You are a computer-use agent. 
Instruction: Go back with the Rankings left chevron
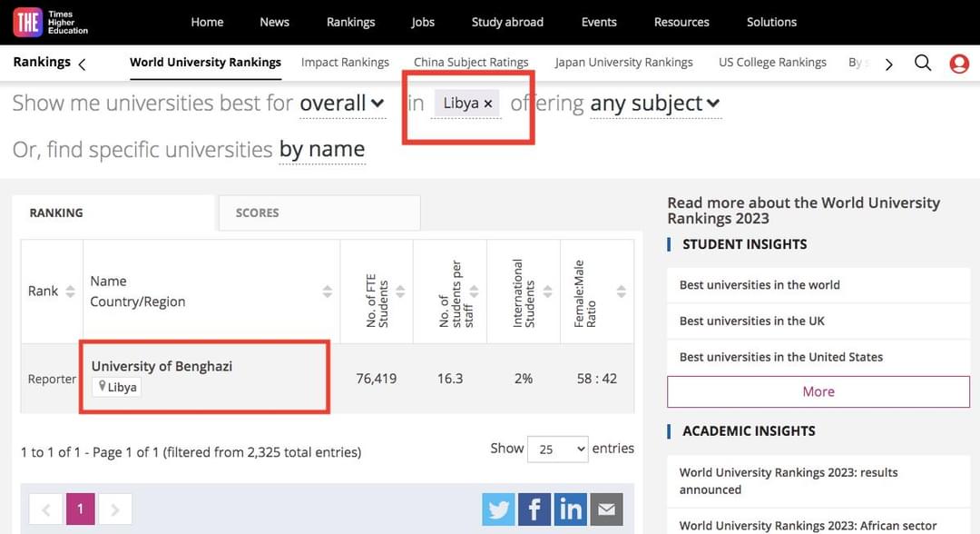(x=82, y=64)
